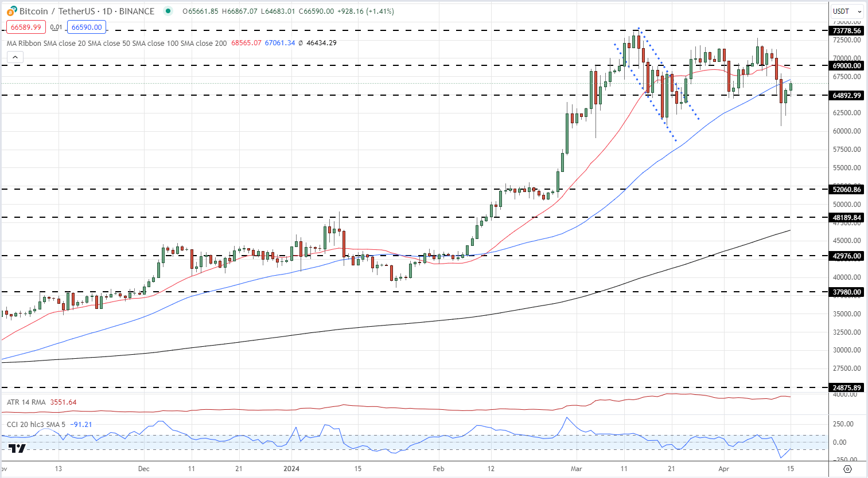
Task: Click the Feb label on time axis
Action: [x=438, y=469]
